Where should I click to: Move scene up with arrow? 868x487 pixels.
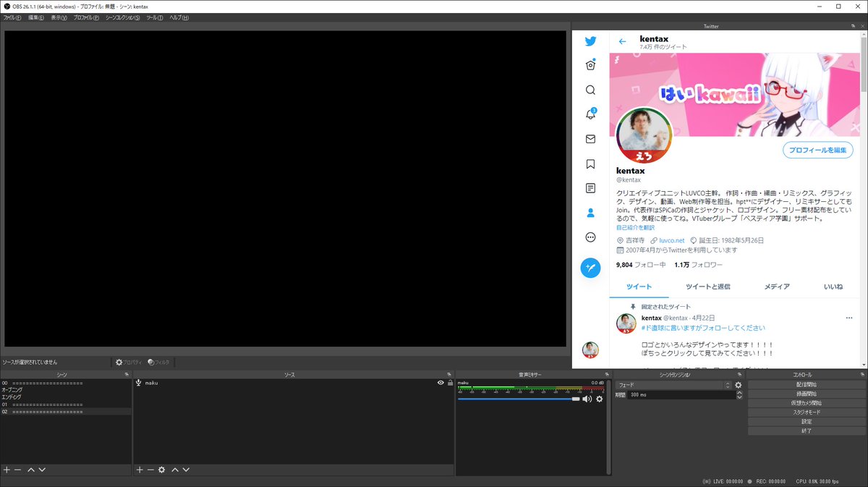pyautogui.click(x=31, y=470)
